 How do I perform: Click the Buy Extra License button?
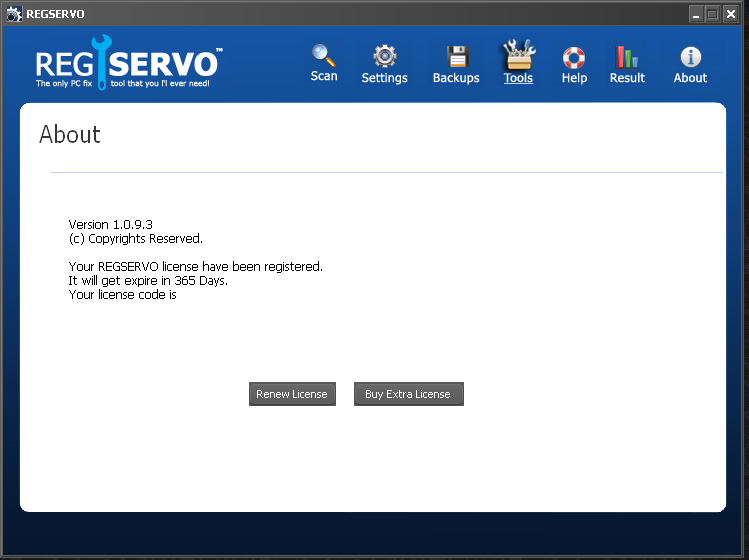[x=409, y=394]
